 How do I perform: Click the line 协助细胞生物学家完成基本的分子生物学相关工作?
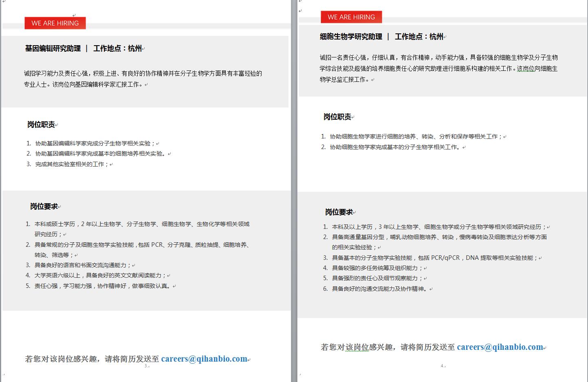(396, 147)
